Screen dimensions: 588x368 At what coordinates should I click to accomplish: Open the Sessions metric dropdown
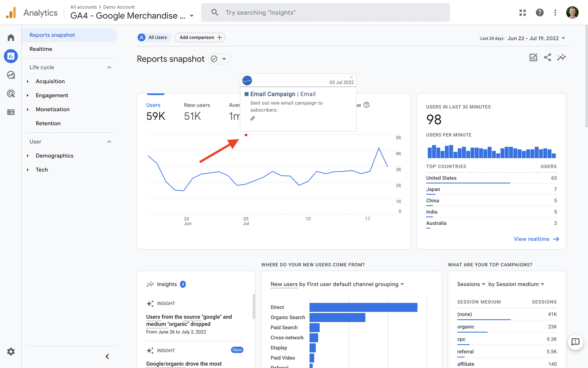click(x=471, y=284)
